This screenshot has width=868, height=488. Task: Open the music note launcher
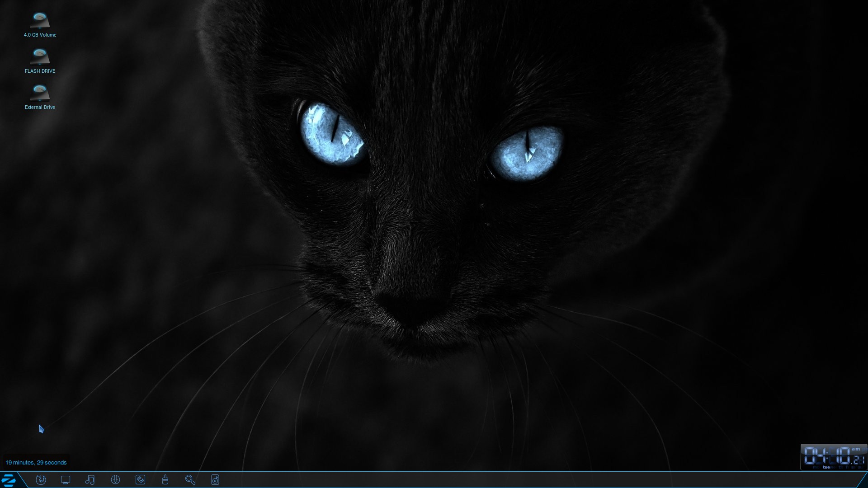point(90,480)
